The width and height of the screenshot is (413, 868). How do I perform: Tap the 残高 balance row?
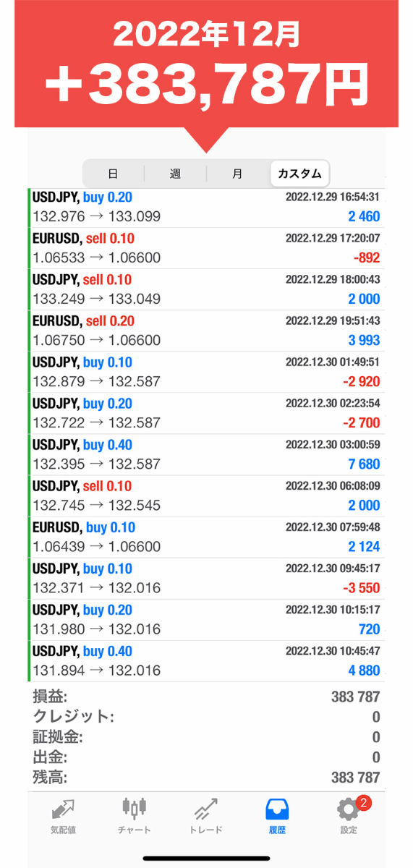pyautogui.click(x=207, y=778)
